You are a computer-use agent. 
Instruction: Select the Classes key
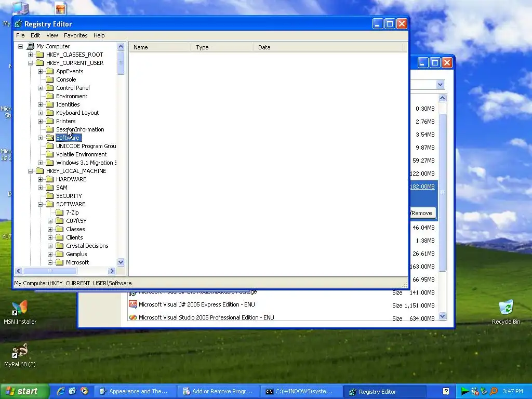pos(75,229)
